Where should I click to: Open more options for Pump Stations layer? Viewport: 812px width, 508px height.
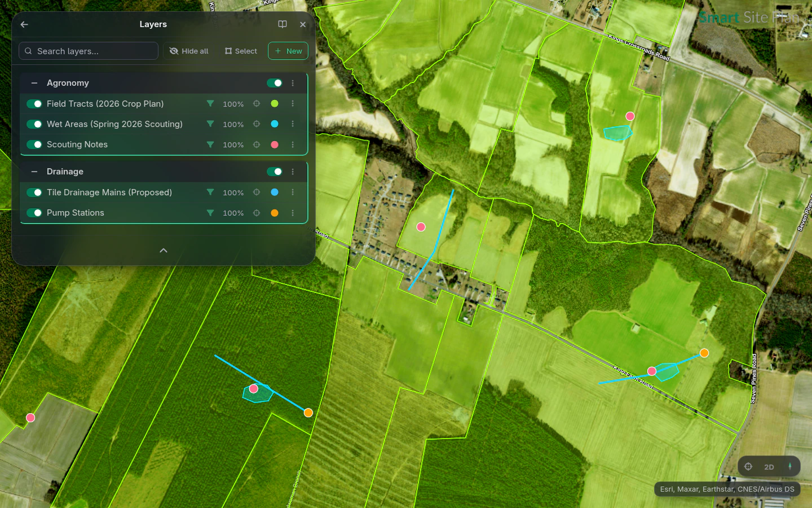click(293, 213)
